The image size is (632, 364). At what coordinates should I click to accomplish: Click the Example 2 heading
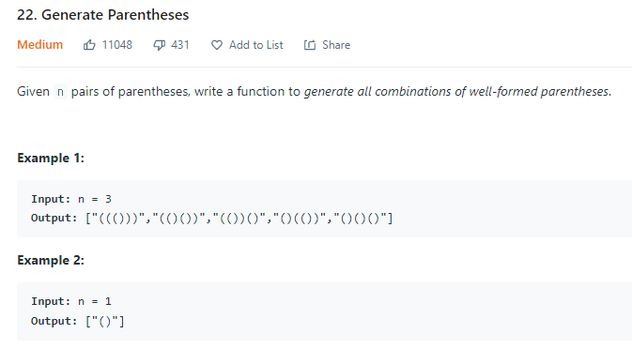coord(51,260)
